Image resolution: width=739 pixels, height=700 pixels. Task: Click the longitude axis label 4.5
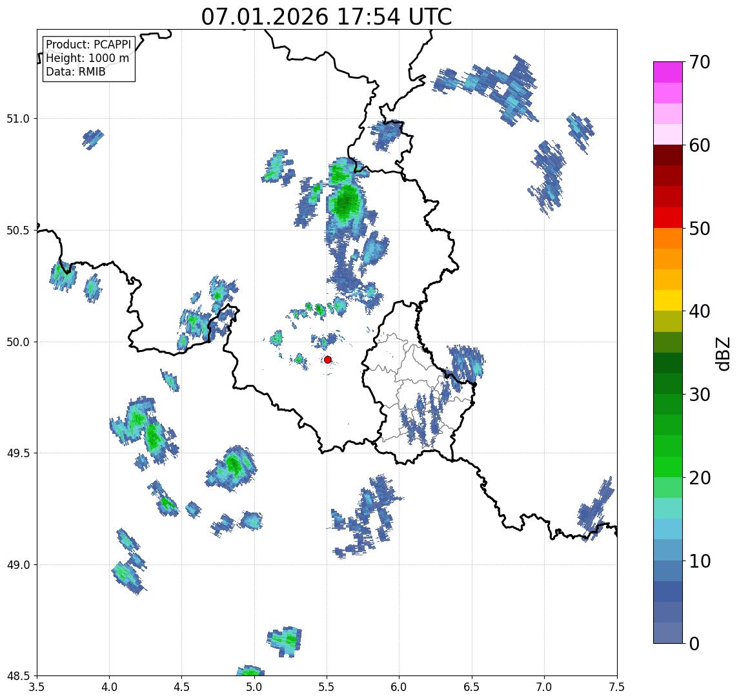pyautogui.click(x=182, y=687)
